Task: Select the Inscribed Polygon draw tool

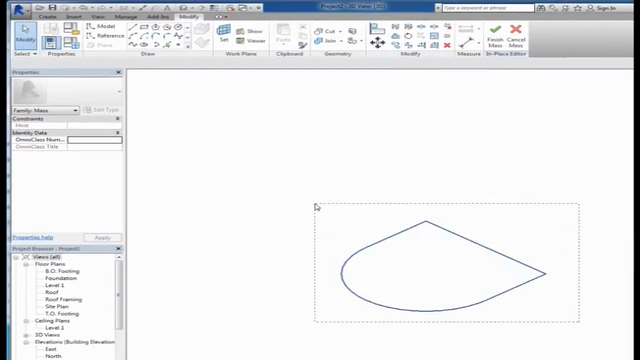Action: 156,27
